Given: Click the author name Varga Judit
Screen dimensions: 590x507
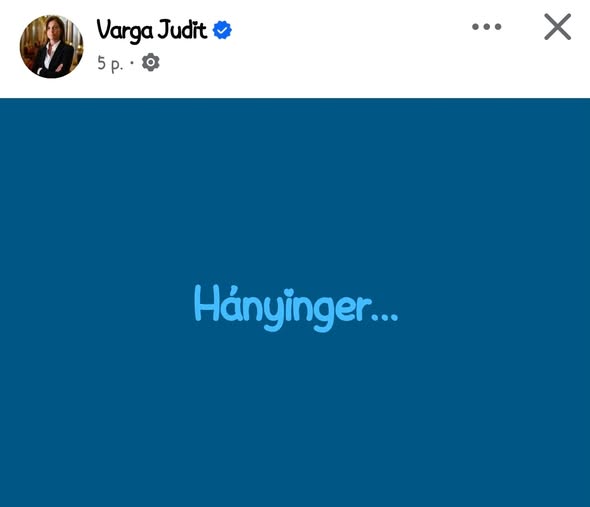Looking at the screenshot, I should [152, 30].
